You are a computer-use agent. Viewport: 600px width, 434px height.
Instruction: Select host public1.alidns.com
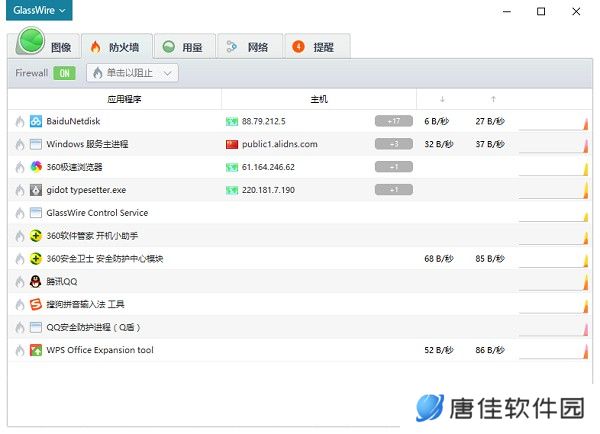coord(280,144)
